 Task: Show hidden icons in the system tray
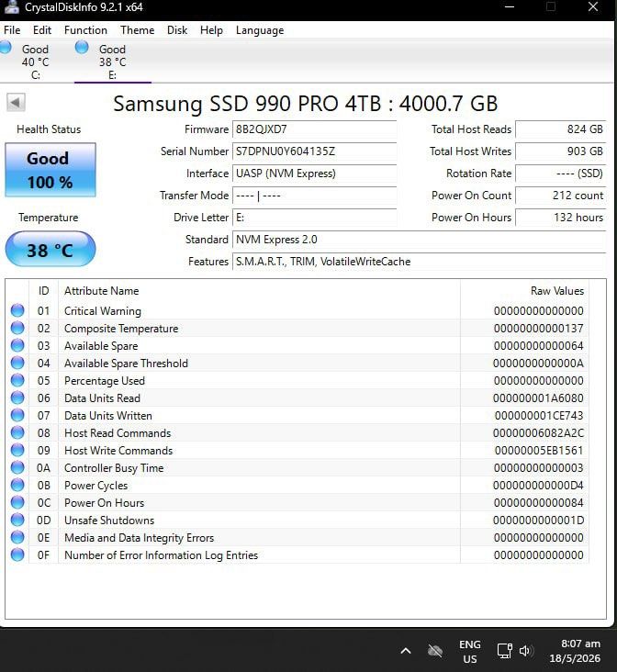click(x=406, y=651)
